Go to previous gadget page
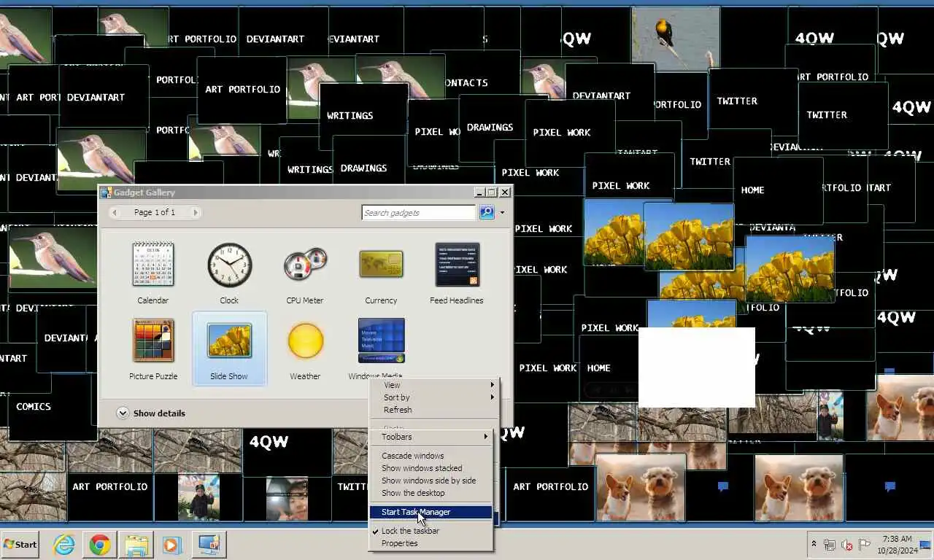 pos(115,212)
